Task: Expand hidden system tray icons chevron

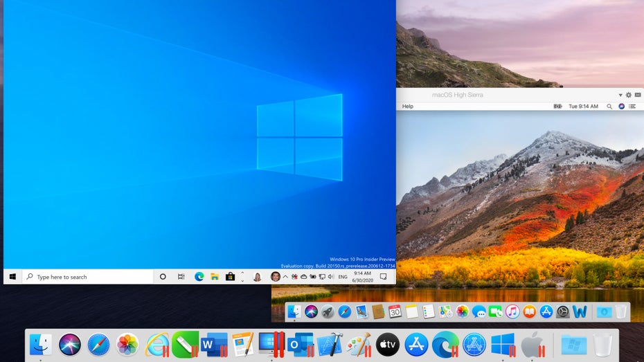Action: coord(285,277)
